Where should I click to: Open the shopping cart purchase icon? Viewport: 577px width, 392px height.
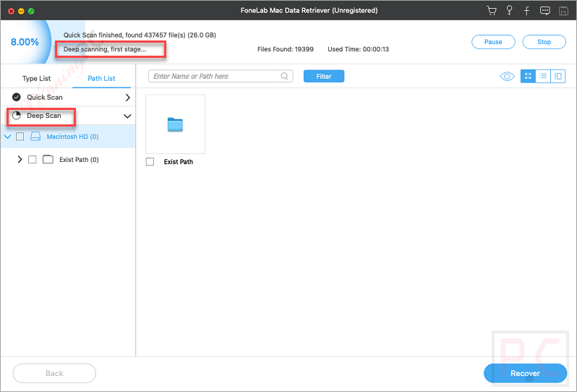(492, 10)
